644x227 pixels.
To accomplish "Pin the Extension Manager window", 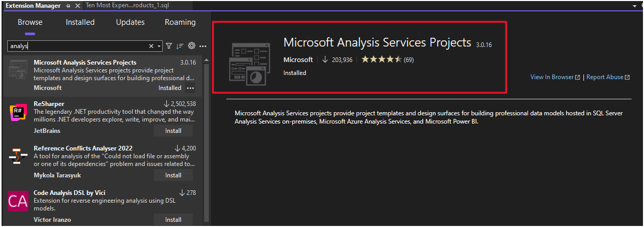I will point(68,6).
